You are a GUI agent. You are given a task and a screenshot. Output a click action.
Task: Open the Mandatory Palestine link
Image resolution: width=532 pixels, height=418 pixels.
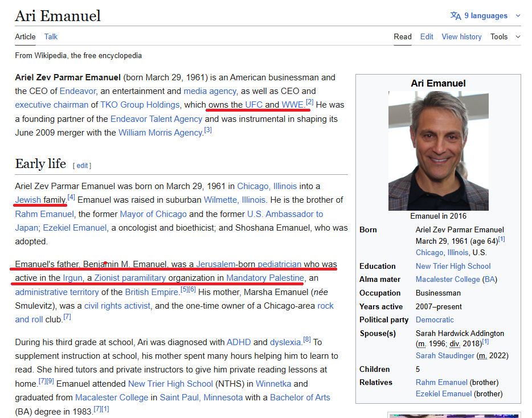[265, 278]
